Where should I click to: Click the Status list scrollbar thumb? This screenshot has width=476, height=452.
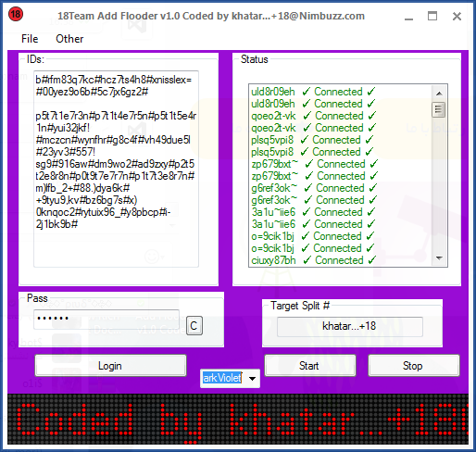tap(439, 109)
